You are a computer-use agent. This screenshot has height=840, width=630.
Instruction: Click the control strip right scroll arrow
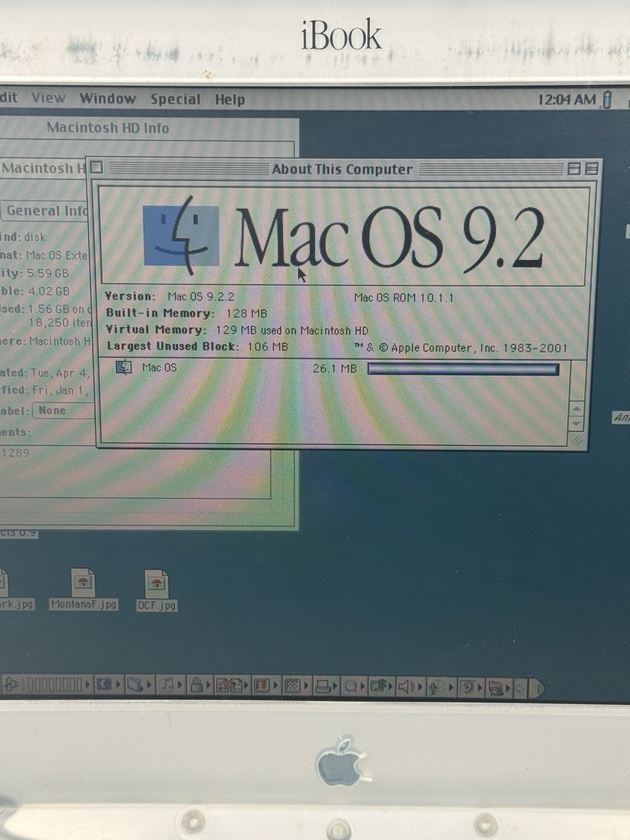point(520,687)
